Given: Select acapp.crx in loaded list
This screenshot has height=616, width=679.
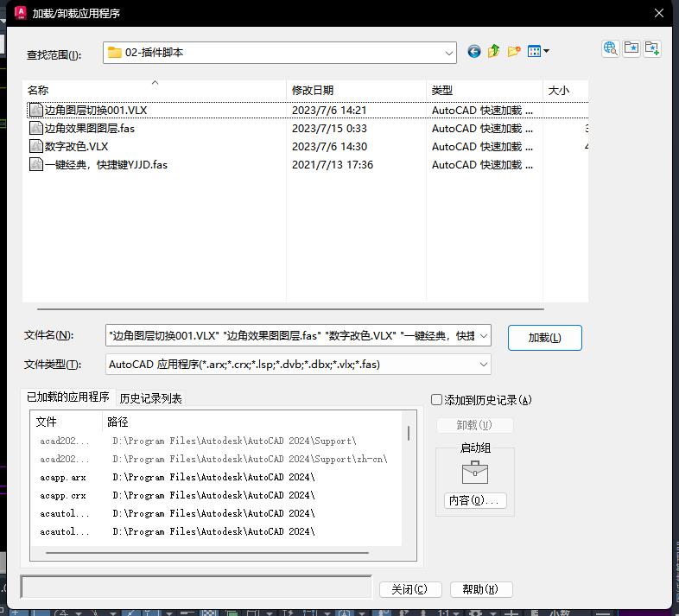Looking at the screenshot, I should coord(63,496).
